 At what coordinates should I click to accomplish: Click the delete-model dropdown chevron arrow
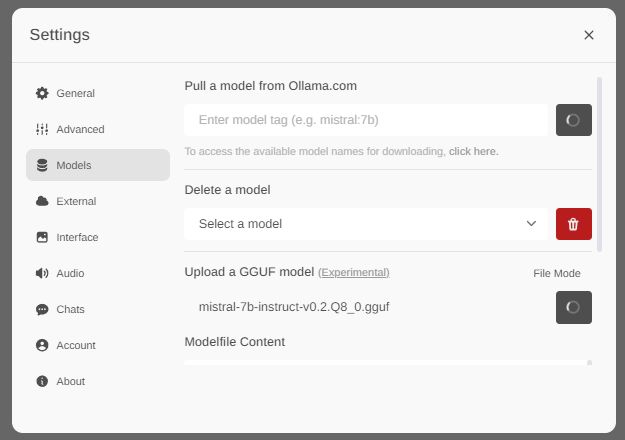pos(532,224)
